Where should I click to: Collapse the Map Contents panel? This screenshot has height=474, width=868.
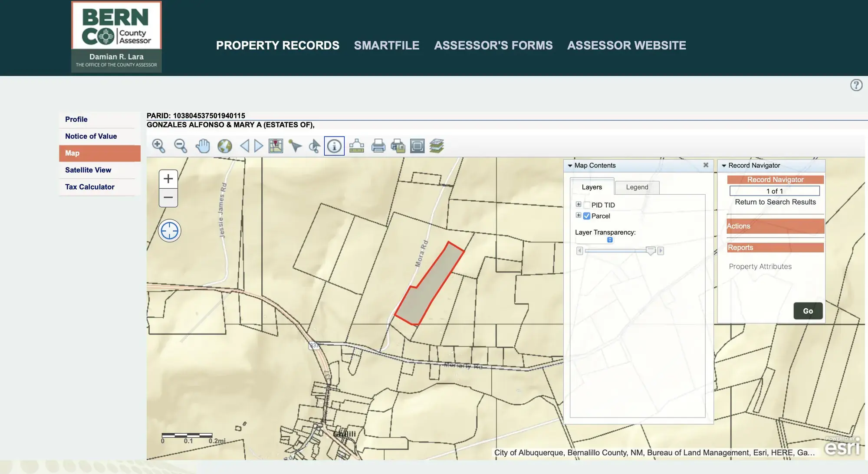coord(570,166)
